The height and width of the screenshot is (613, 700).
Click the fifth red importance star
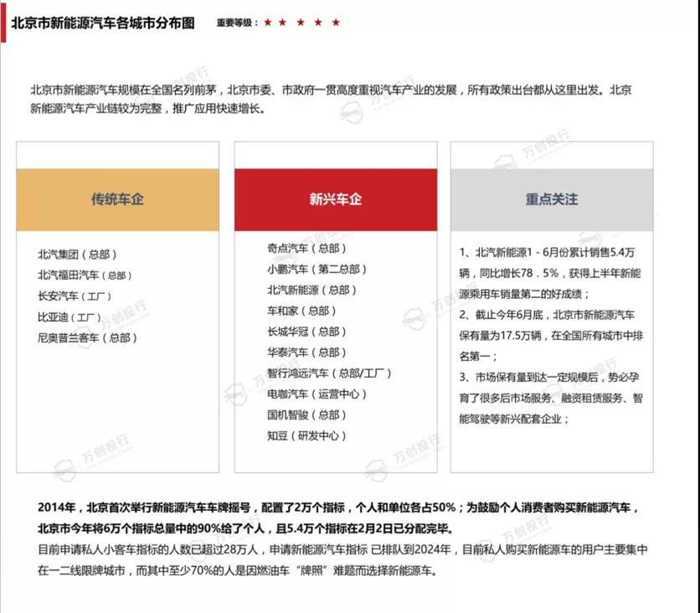coord(336,23)
